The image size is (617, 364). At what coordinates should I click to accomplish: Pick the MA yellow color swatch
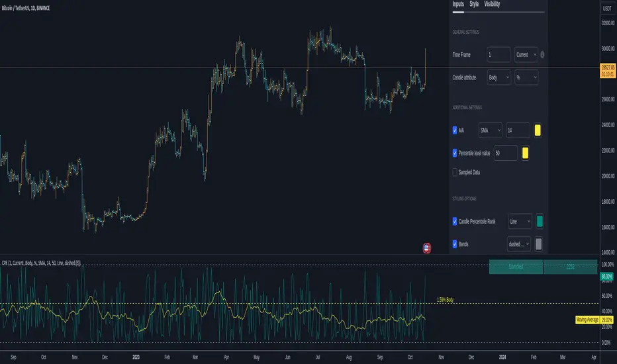538,130
